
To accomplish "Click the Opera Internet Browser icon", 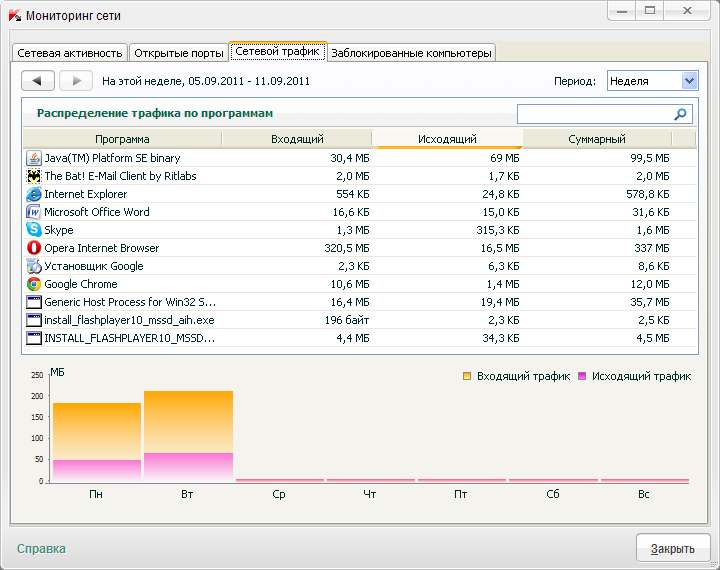I will [x=33, y=248].
